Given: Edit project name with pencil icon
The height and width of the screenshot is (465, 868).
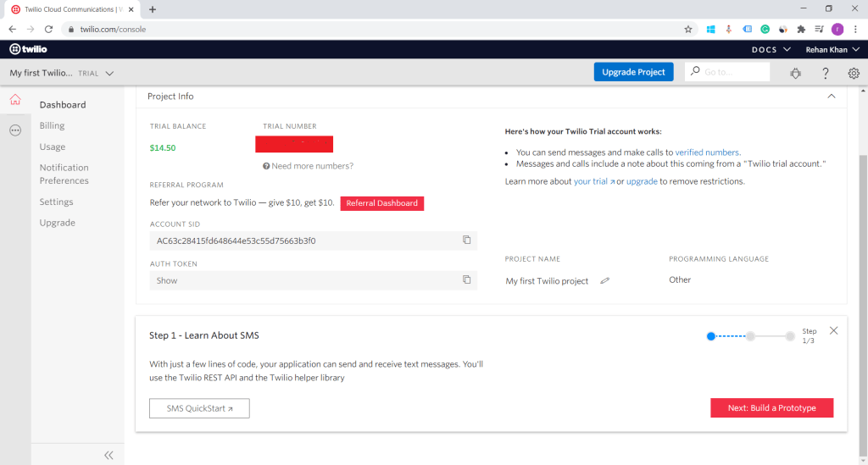Looking at the screenshot, I should (604, 280).
